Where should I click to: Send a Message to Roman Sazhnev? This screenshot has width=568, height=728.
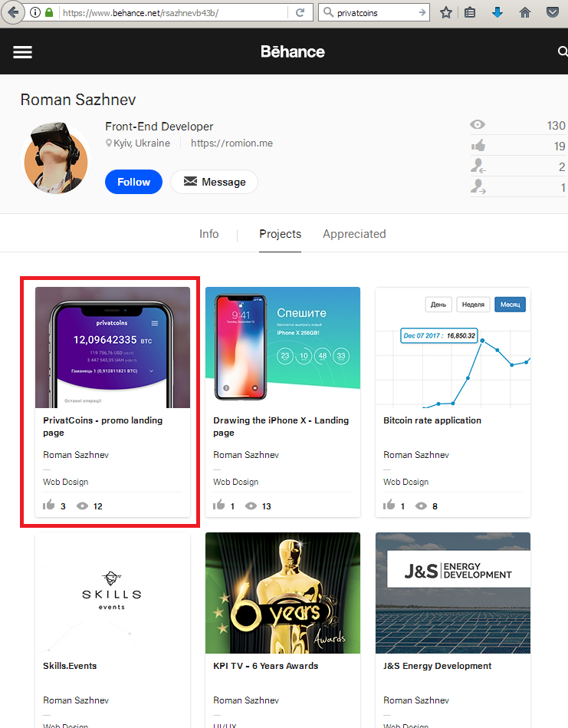[x=214, y=182]
